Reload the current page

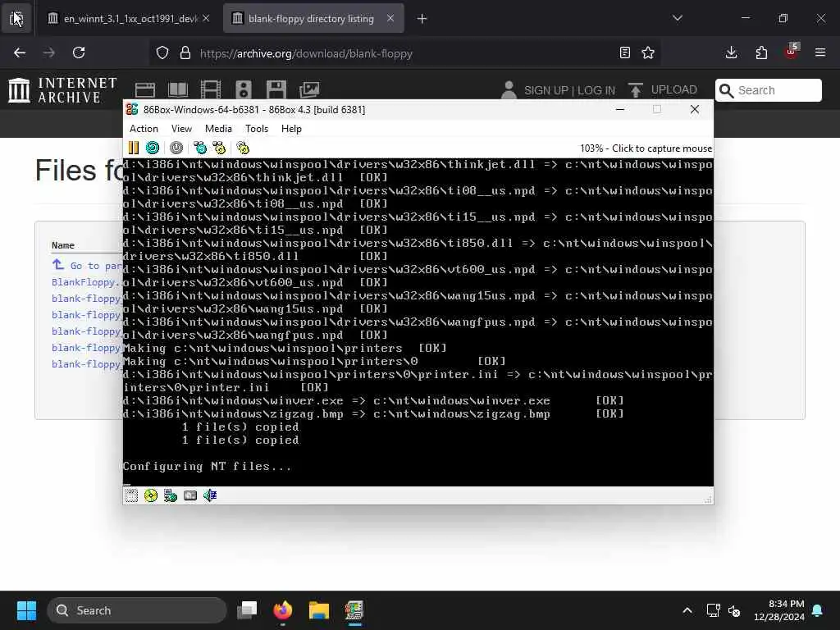click(x=79, y=52)
